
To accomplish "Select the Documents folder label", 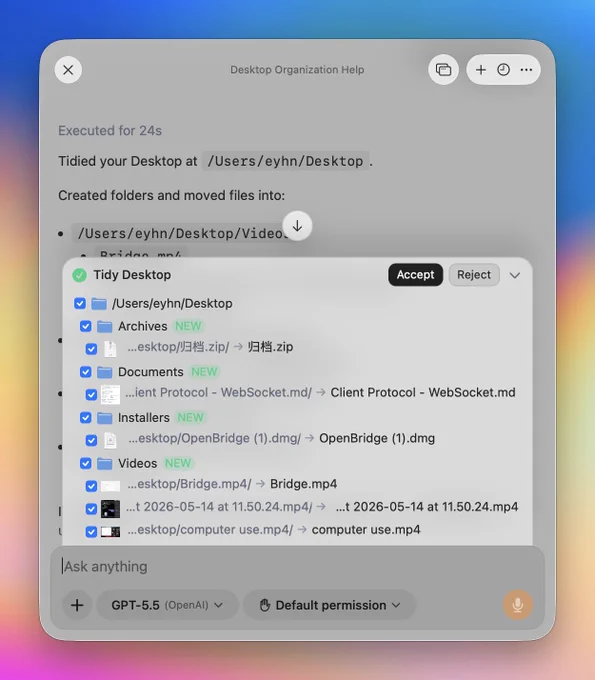I will [150, 372].
